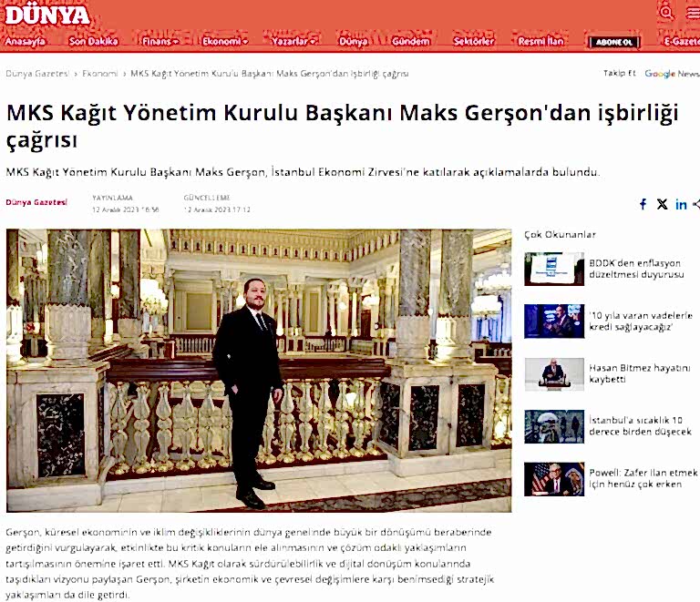Open Ekonomi breadcrumb link

[100, 74]
